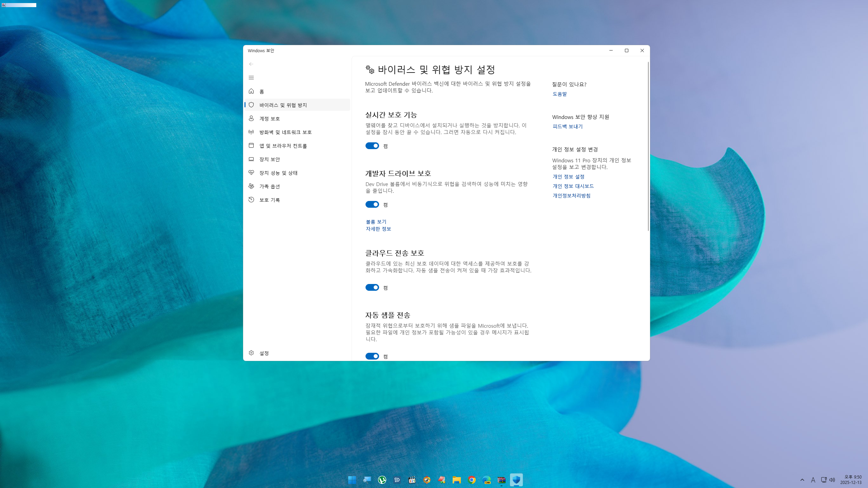Open Device performance and health heart icon
Screen dimensions: 868x488
(251, 172)
